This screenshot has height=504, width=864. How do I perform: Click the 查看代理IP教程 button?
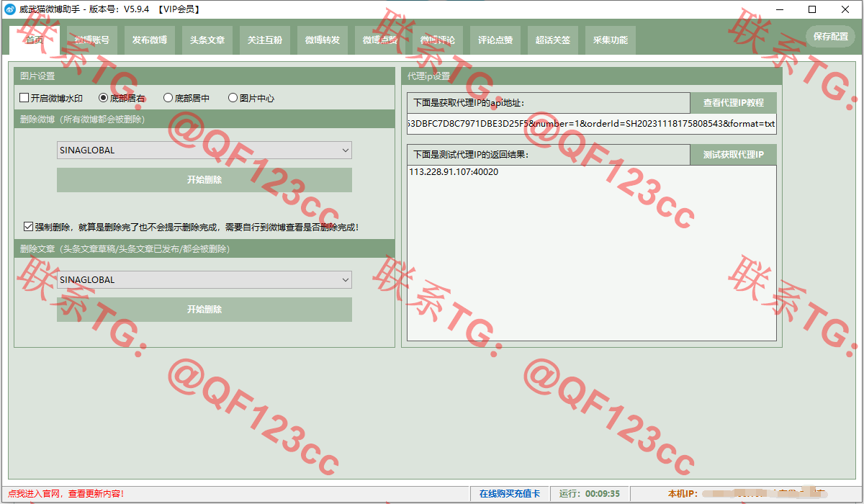pos(733,103)
